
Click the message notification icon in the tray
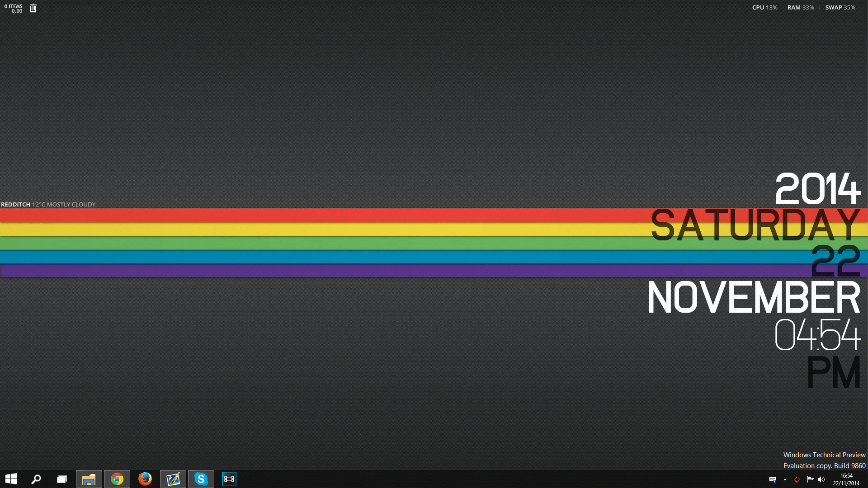[x=773, y=480]
